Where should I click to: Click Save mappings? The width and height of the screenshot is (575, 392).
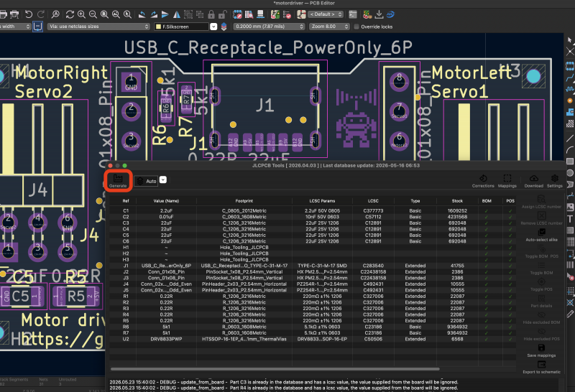click(541, 350)
